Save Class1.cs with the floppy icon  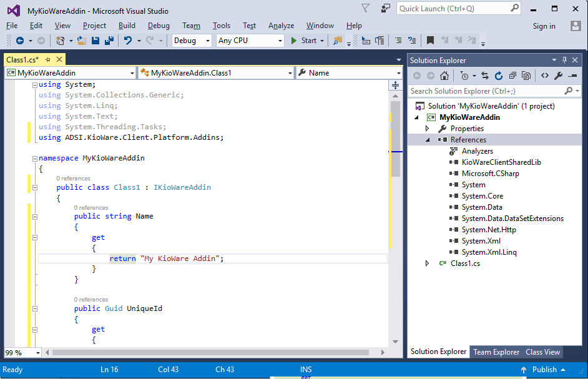(96, 41)
